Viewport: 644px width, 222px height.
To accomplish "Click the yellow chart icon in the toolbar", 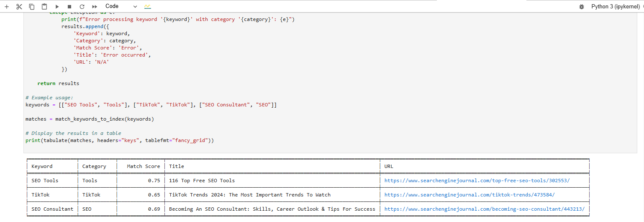I will tap(147, 7).
